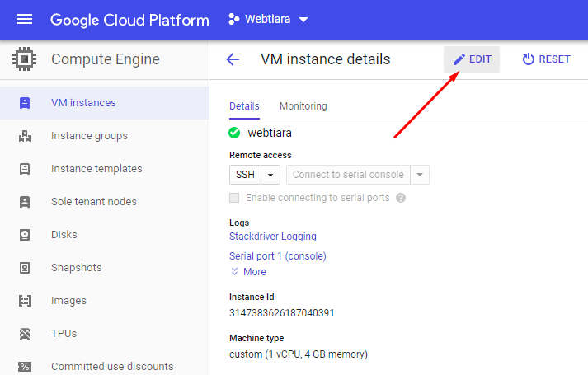Click the Instance Id label
This screenshot has height=375, width=588.
tap(252, 297)
